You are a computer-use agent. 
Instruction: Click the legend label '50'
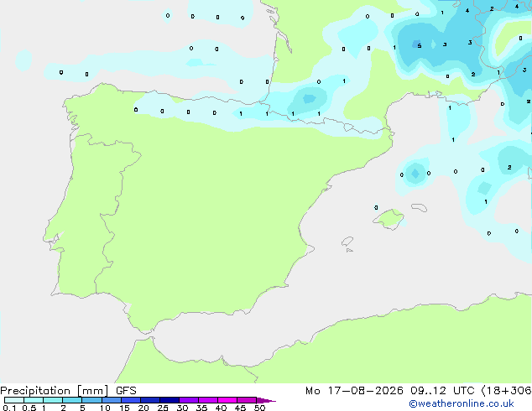click(259, 408)
